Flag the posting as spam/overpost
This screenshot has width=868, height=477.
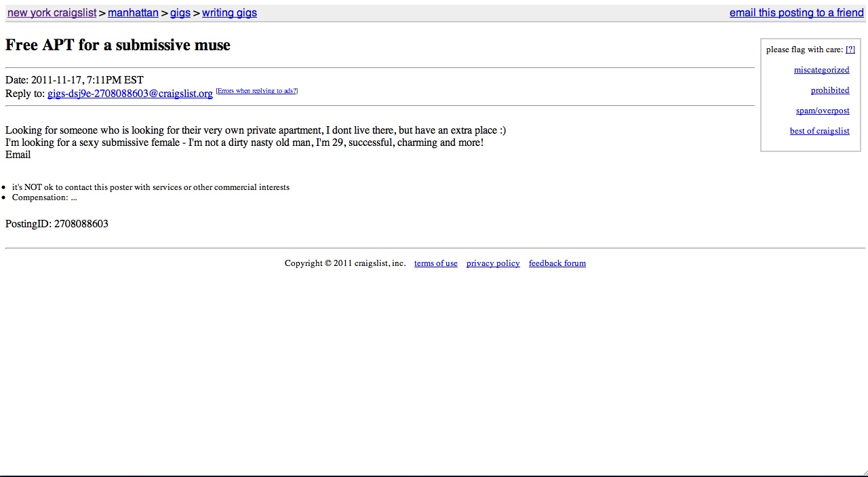[823, 111]
